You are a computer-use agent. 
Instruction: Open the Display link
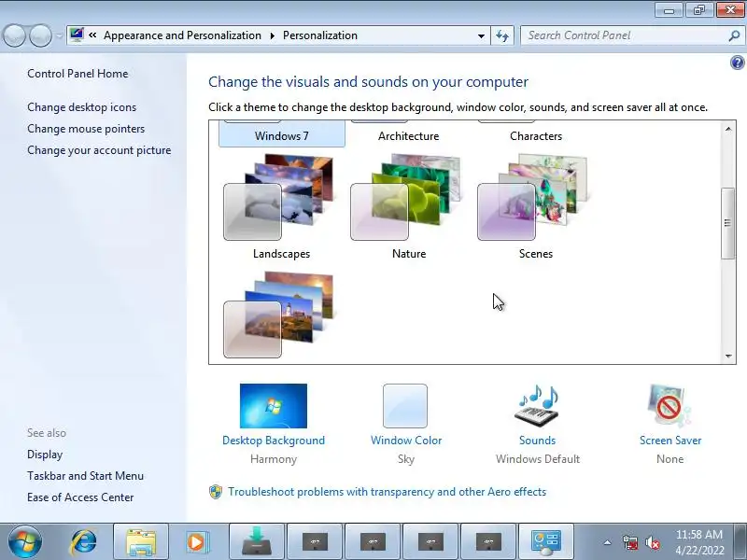coord(45,455)
